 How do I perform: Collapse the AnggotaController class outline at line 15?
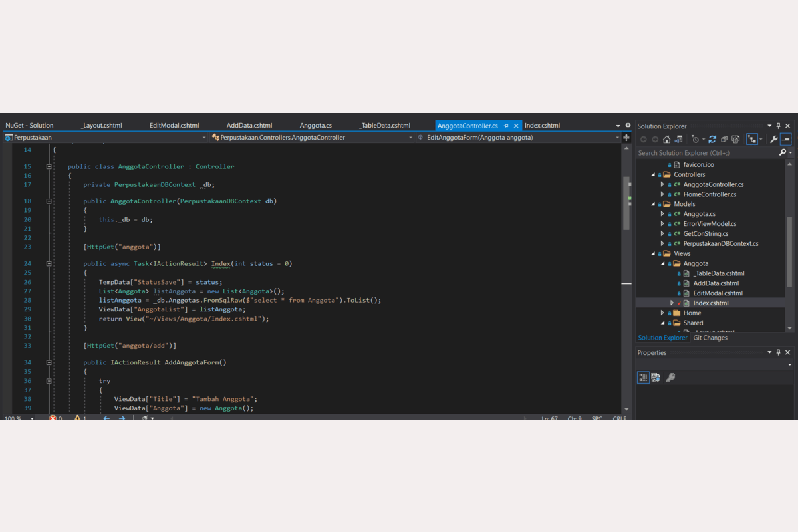tap(49, 166)
